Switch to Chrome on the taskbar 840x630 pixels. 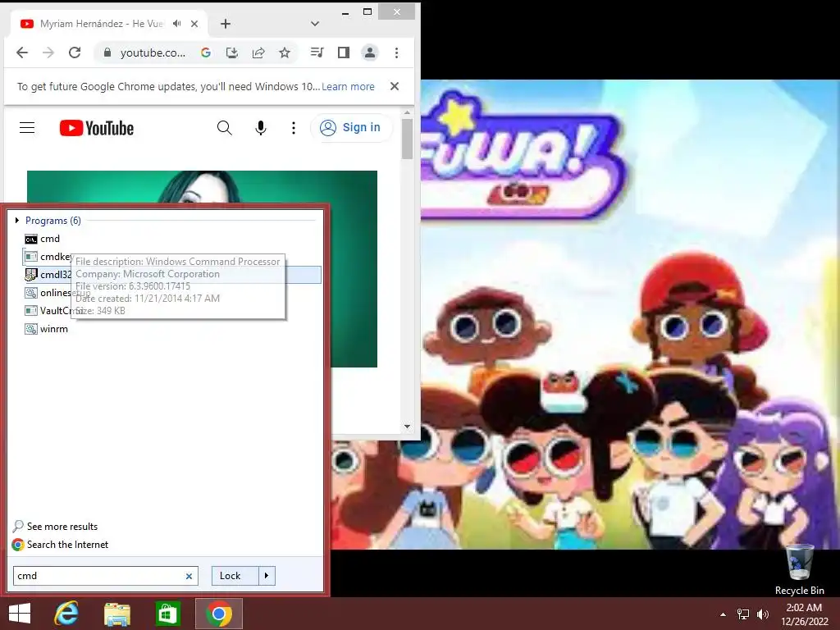[x=218, y=614]
